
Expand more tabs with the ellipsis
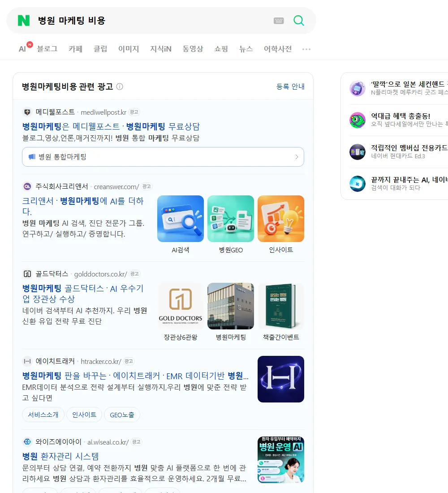306,49
